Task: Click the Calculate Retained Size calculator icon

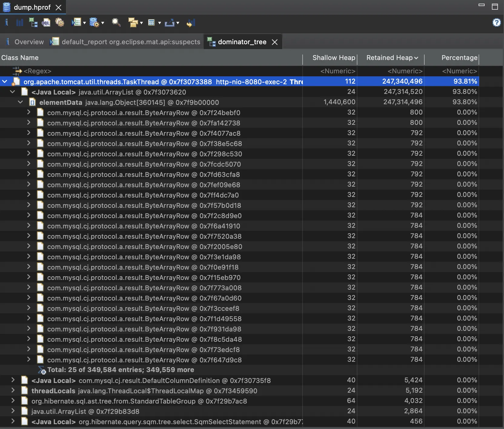Action: coord(151,22)
